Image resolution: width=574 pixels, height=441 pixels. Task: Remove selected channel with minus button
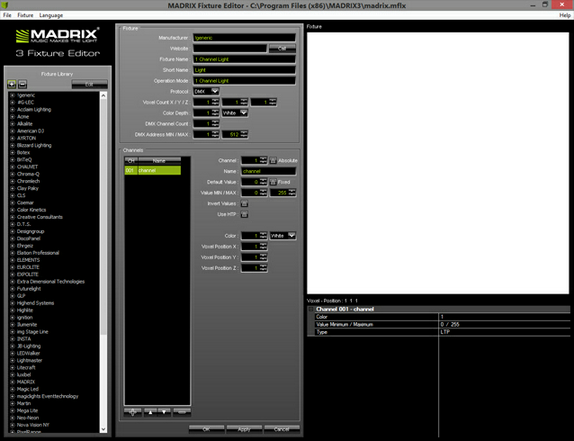pos(182,412)
